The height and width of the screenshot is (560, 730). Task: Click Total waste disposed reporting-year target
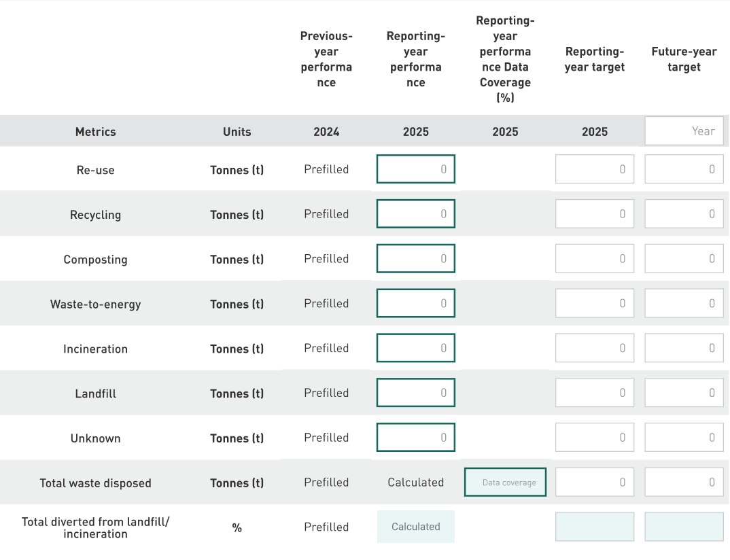[594, 483]
